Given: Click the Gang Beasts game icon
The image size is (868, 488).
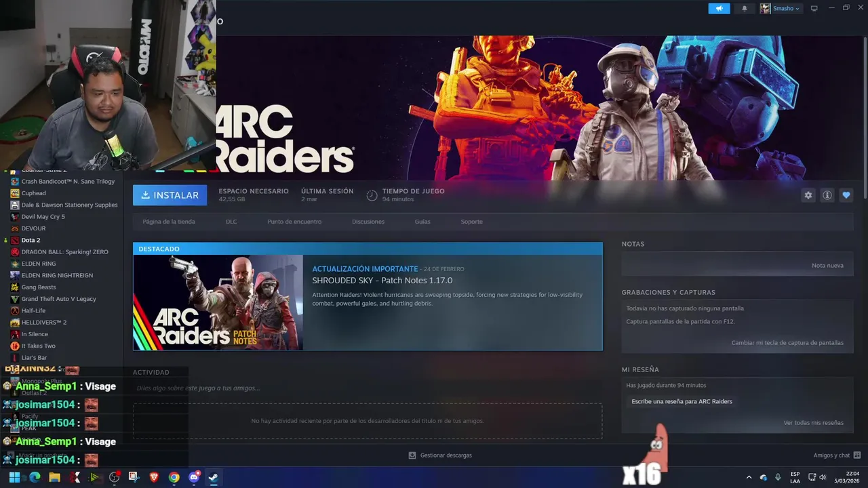Looking at the screenshot, I should point(15,287).
